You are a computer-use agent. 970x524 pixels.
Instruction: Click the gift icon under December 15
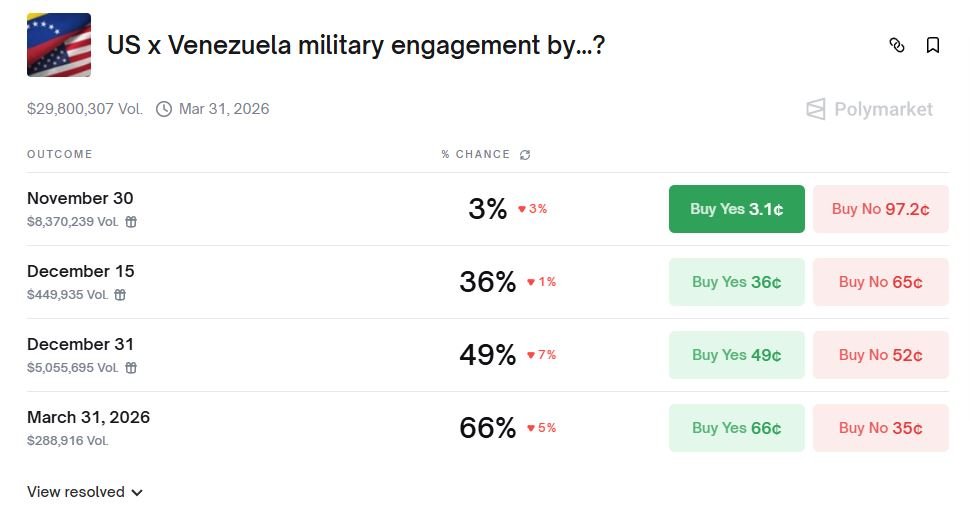tap(121, 295)
